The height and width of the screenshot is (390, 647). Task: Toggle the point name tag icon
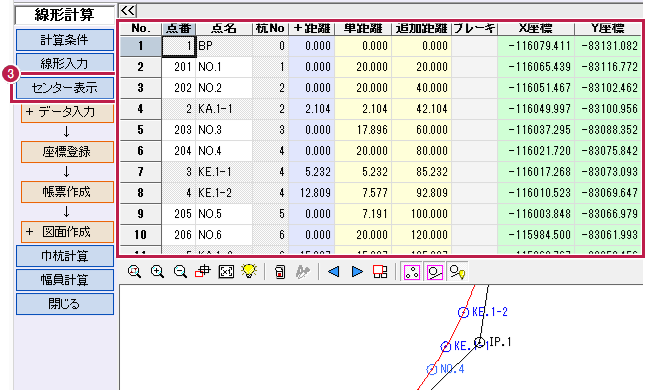coord(457,272)
